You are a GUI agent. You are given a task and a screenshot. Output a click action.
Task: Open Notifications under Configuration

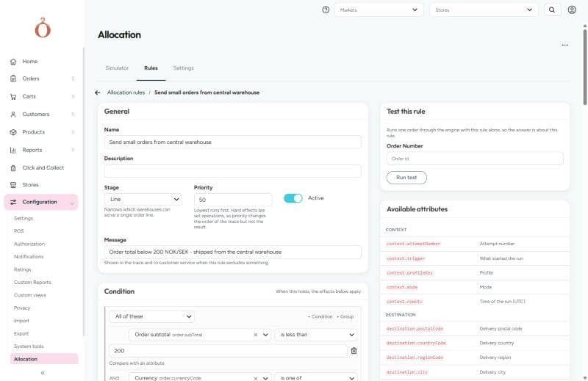tap(29, 257)
